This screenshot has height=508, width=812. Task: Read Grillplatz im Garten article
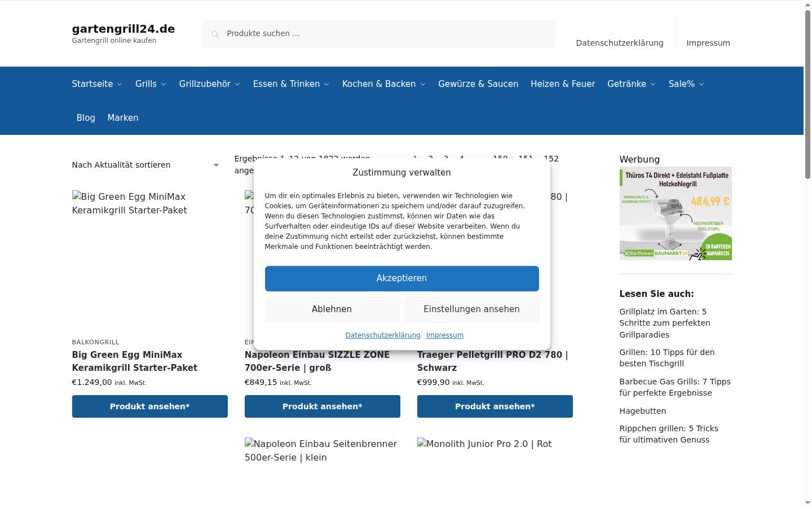tap(665, 323)
